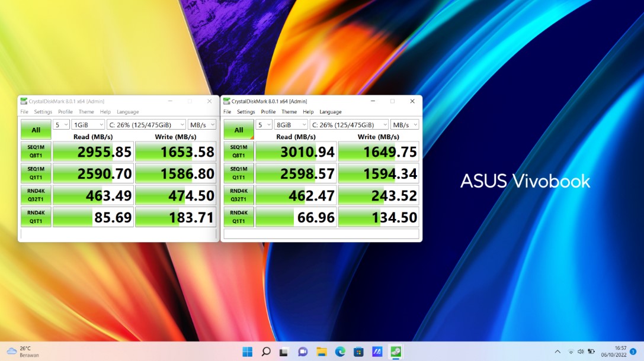Screen dimensions: 644x361
Task: Open clock showing 16:57 06/10/2022
Action: 614,352
